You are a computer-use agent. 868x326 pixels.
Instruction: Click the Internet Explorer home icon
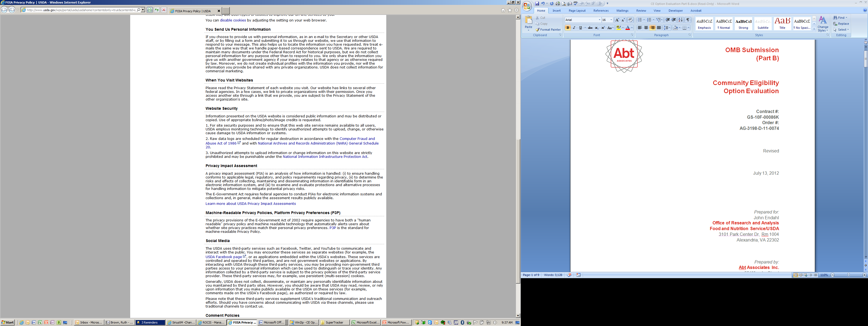(x=503, y=11)
